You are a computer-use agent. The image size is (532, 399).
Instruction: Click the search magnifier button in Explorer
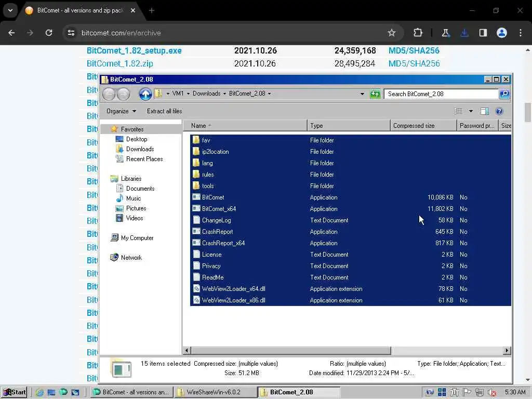504,94
